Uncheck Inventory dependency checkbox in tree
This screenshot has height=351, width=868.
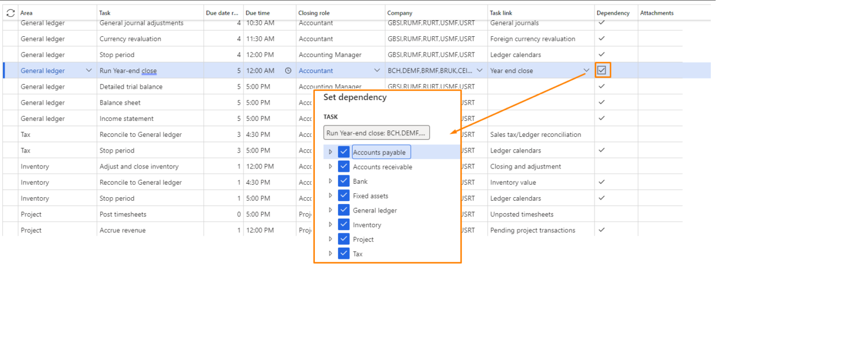point(344,225)
